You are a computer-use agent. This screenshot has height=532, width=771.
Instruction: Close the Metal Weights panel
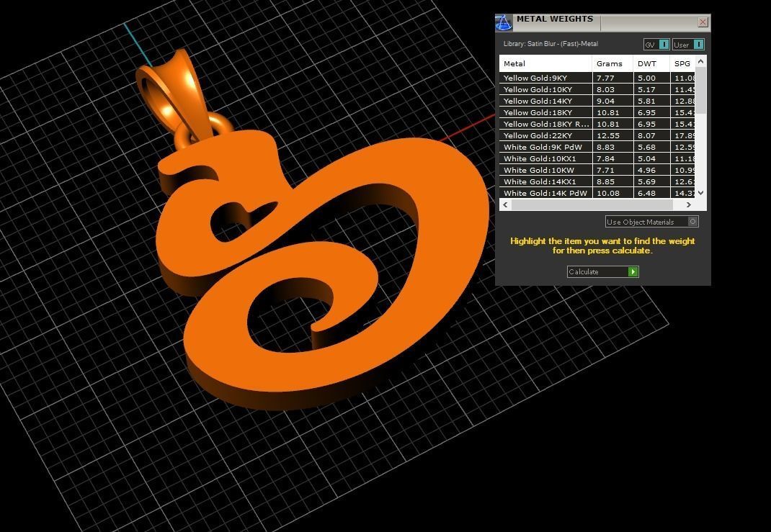[x=703, y=22]
